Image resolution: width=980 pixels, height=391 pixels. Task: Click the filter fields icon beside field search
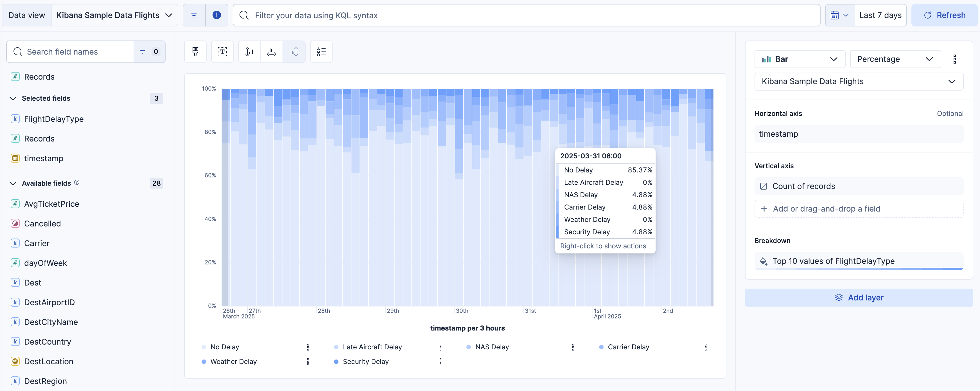(142, 51)
